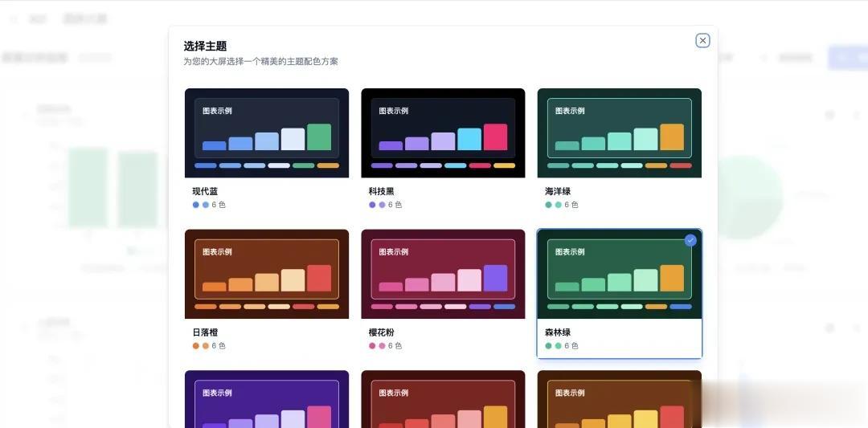
Task: Click the first teal dot under 海洋绿
Action: (549, 205)
